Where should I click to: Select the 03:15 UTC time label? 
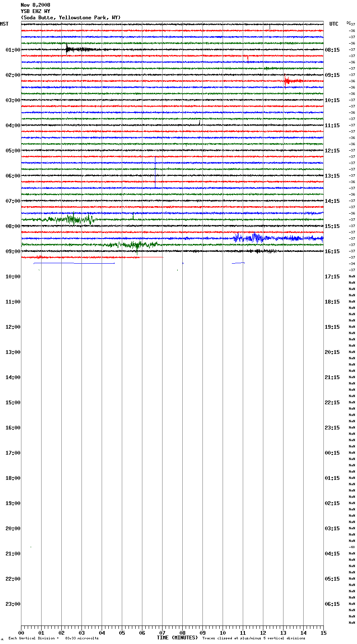click(332, 529)
